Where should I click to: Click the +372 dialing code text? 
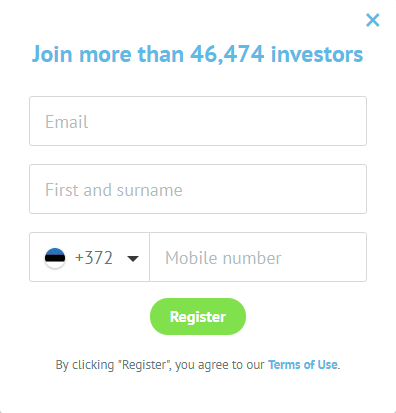click(x=94, y=258)
